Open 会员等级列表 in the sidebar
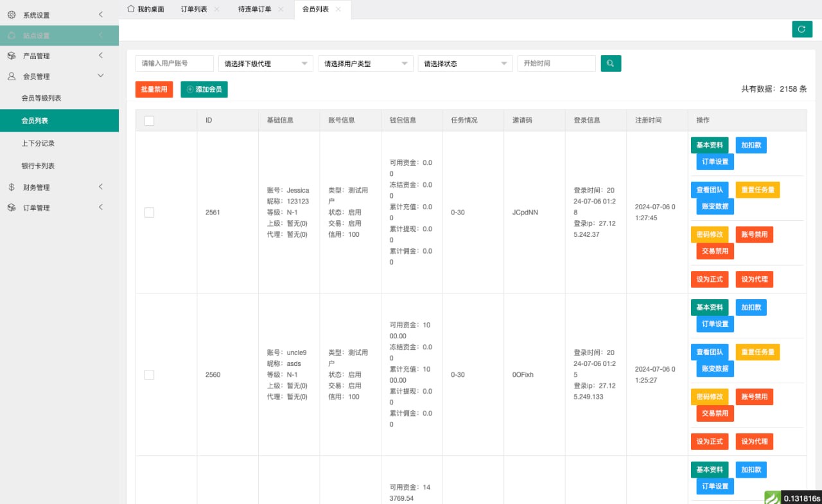822x504 pixels. pyautogui.click(x=59, y=98)
